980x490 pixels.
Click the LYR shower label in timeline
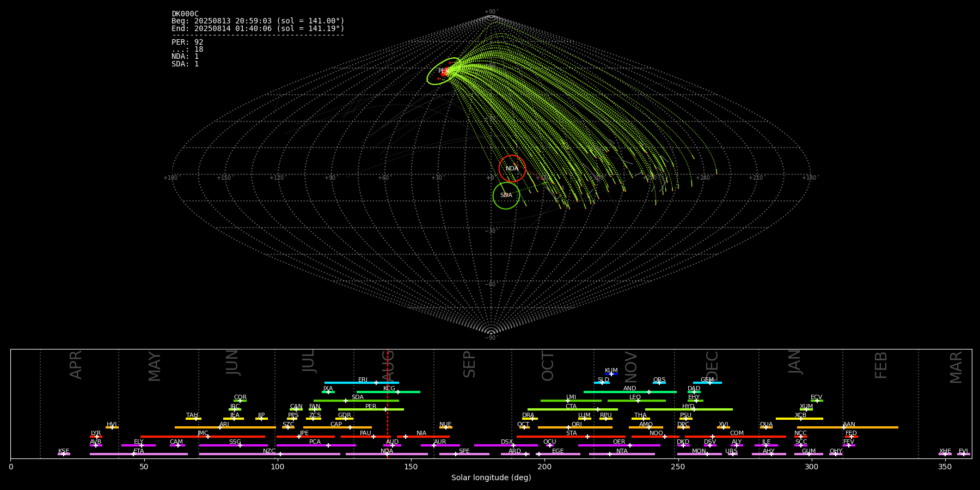coord(96,433)
